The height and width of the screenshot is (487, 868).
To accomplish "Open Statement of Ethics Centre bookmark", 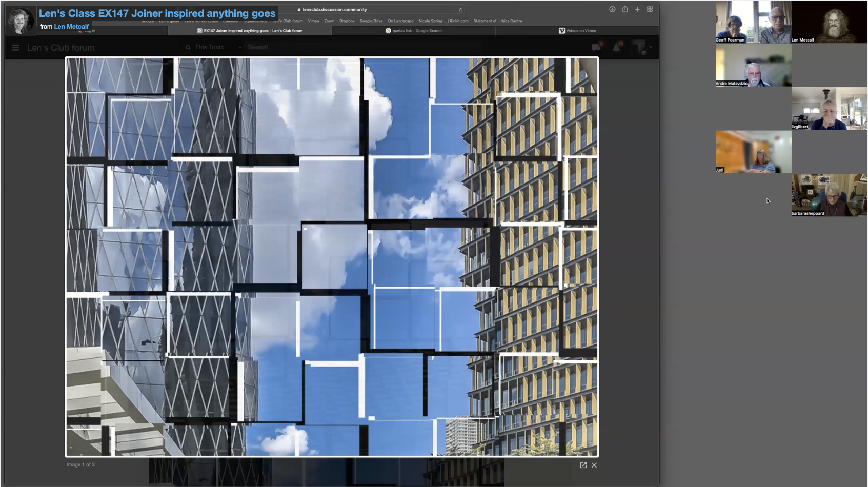I will [498, 21].
